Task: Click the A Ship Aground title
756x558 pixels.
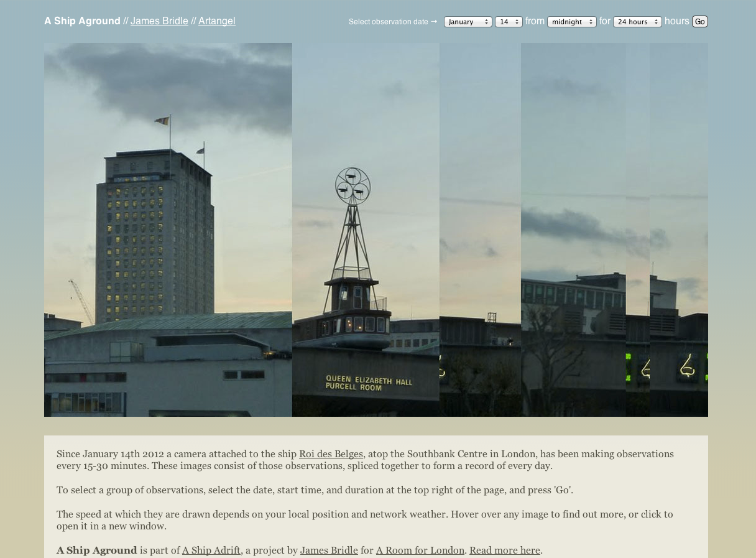Action: (x=82, y=21)
